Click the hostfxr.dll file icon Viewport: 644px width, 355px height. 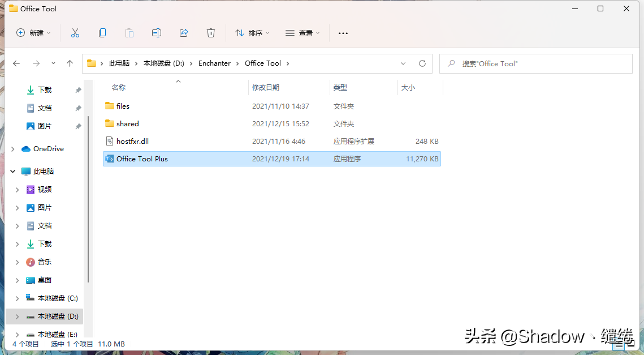(109, 141)
